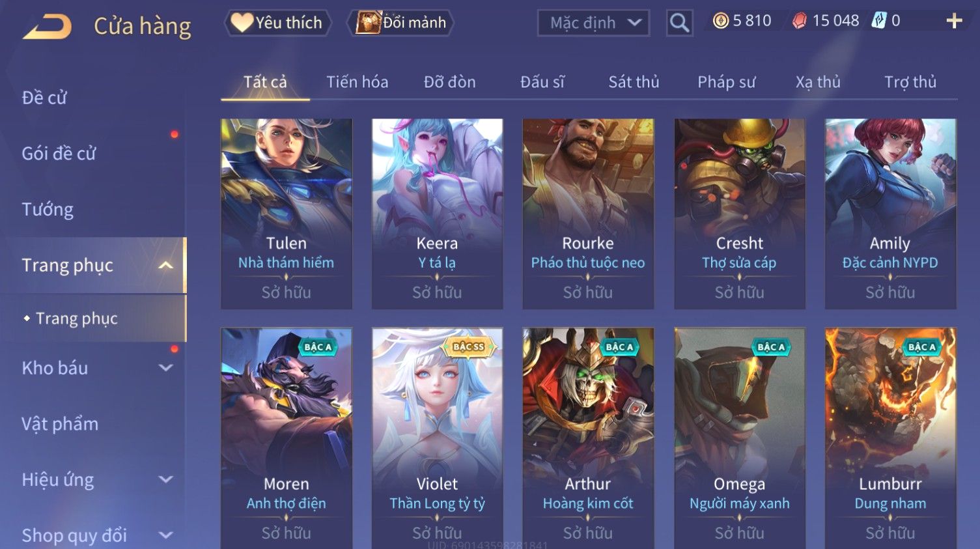Image resolution: width=980 pixels, height=549 pixels.
Task: Open Yêu thích heart favorites
Action: click(278, 23)
